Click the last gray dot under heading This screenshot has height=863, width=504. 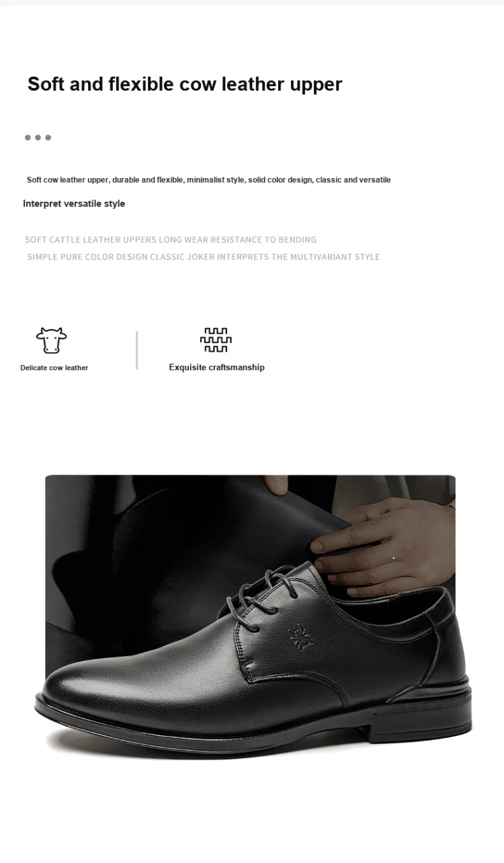pos(48,138)
